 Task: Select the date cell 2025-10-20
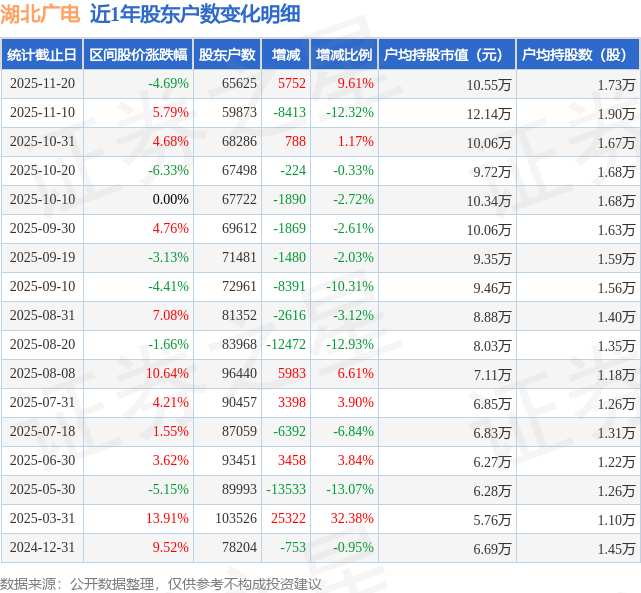pos(43,170)
